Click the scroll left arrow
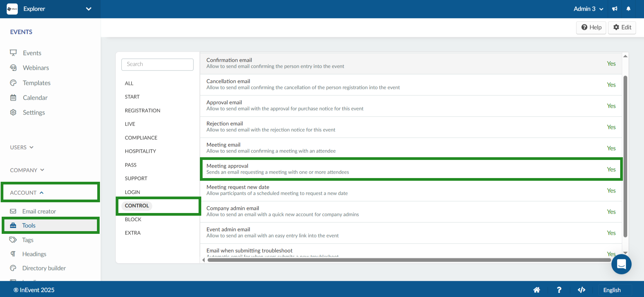The width and height of the screenshot is (644, 297). pyautogui.click(x=203, y=260)
